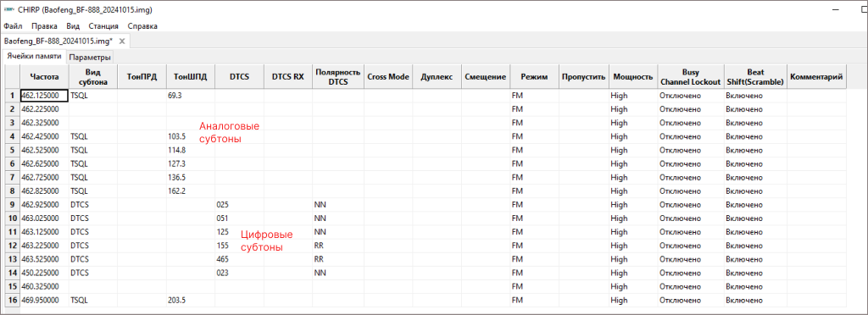Click the Beat Shift(Scramble) column header
Screen dimensions: 868x315
click(x=755, y=77)
